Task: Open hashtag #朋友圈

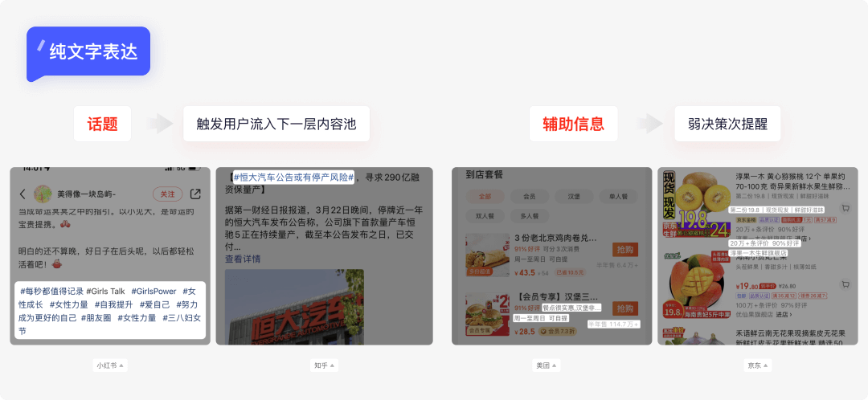Action: point(96,318)
